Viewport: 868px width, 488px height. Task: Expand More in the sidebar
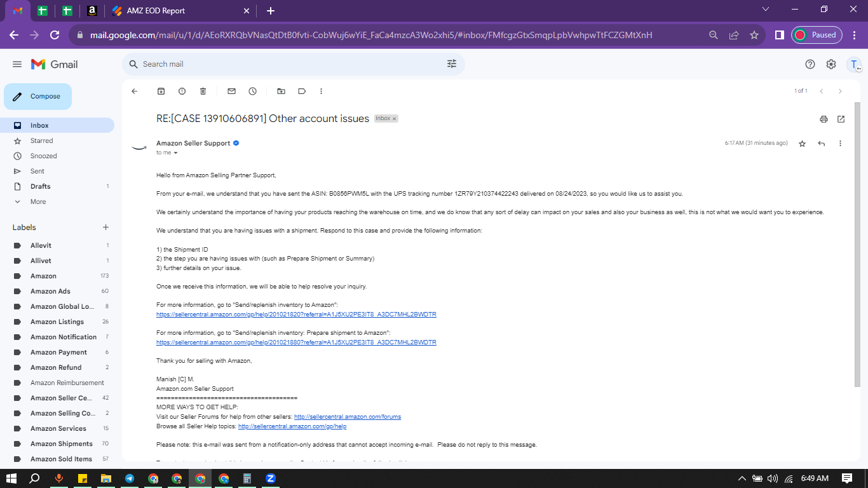coord(57,202)
